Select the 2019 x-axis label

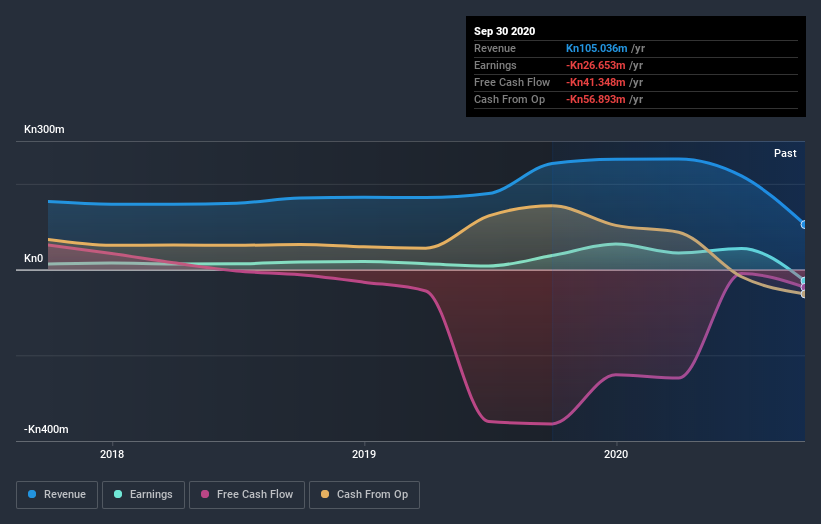click(364, 454)
